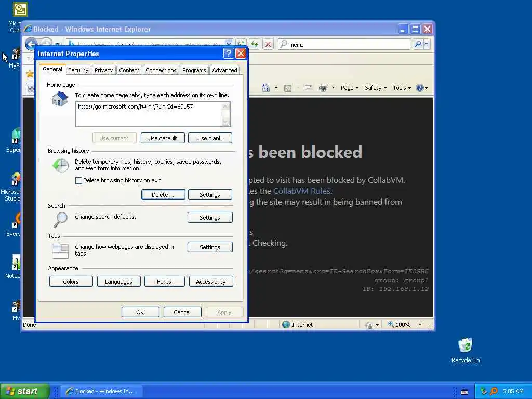Image resolution: width=532 pixels, height=399 pixels.
Task: Click the Internet zone status bar icon
Action: (286, 325)
